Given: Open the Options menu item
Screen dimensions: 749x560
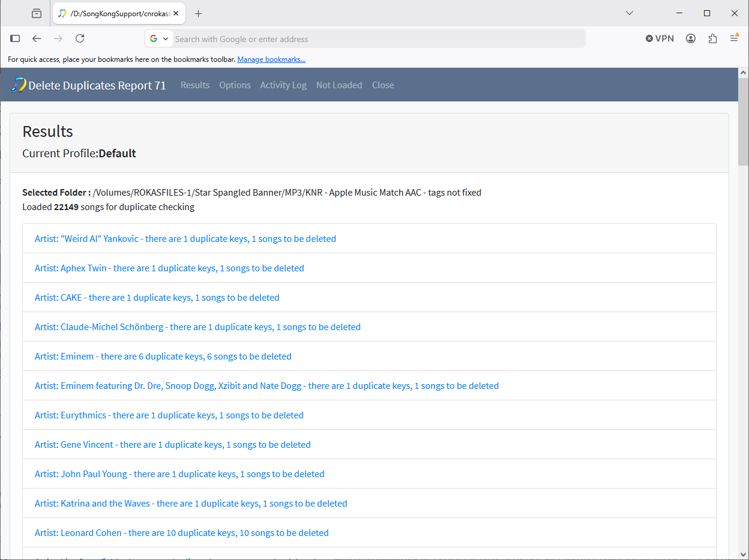Looking at the screenshot, I should 235,85.
